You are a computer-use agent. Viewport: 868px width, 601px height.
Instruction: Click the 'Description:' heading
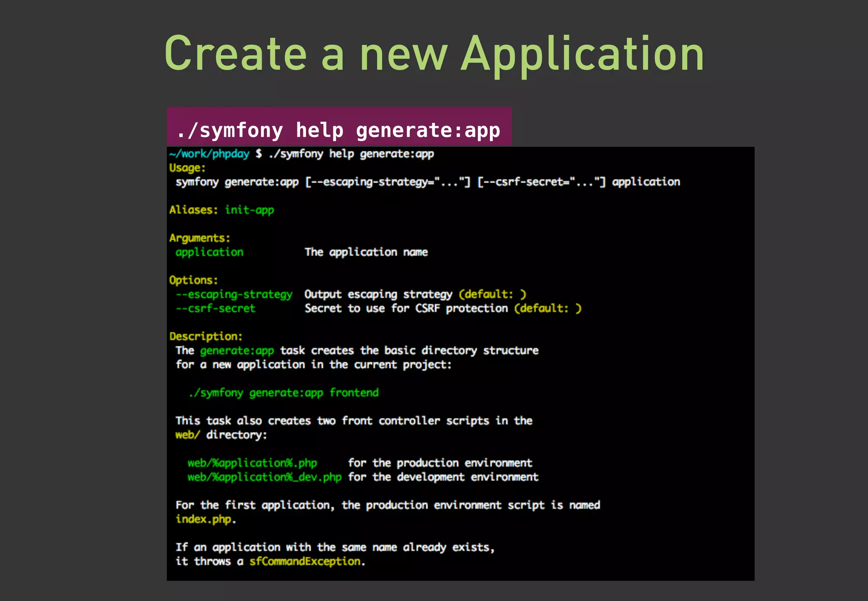[x=206, y=337]
